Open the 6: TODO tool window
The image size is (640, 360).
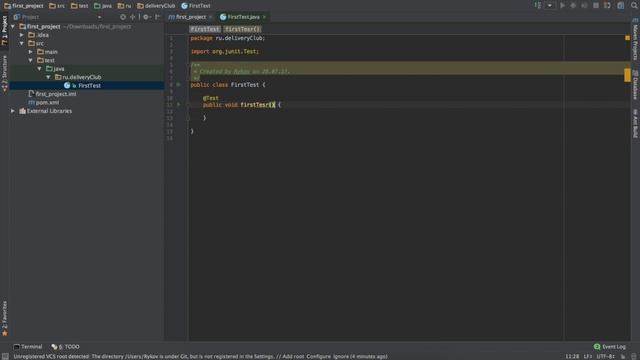pos(66,347)
